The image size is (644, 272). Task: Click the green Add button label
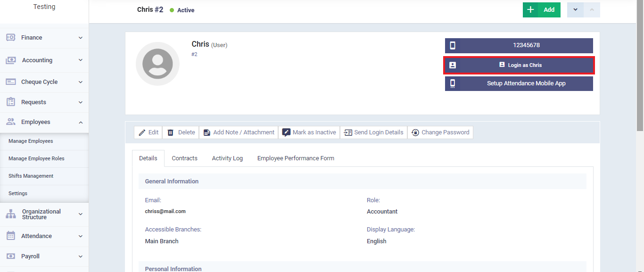click(549, 10)
